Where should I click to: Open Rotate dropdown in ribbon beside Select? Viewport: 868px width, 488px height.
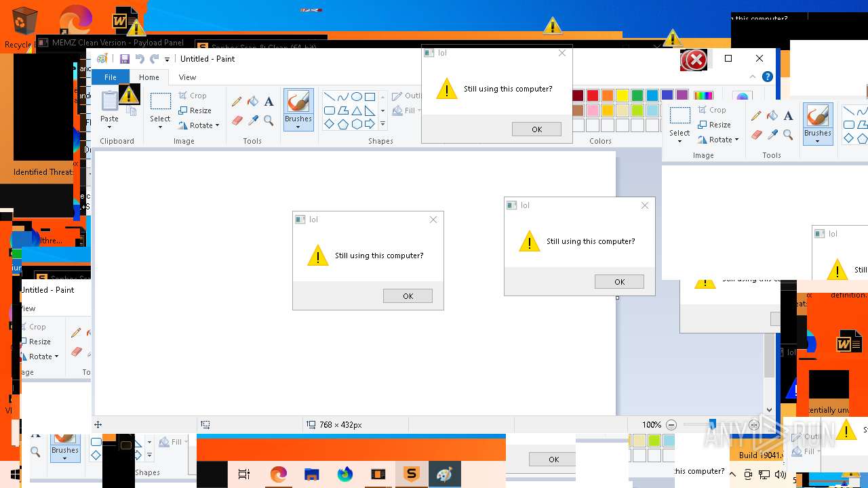(x=199, y=125)
